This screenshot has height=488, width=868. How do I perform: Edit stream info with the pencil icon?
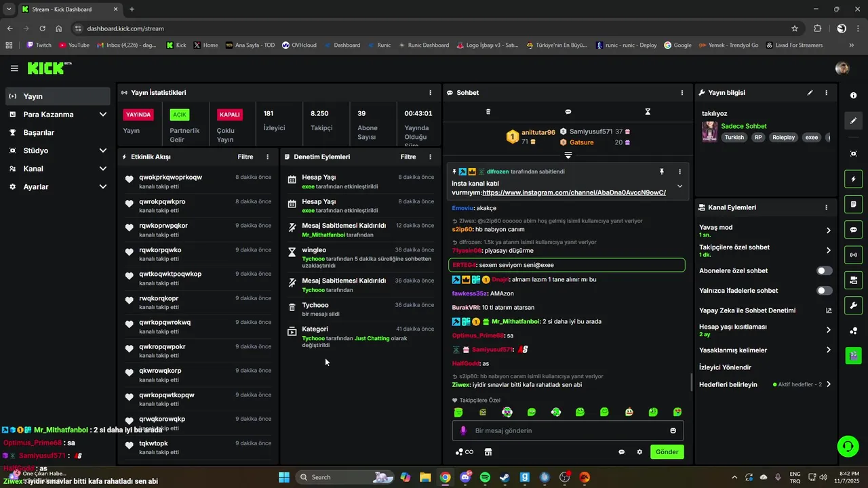tap(810, 93)
